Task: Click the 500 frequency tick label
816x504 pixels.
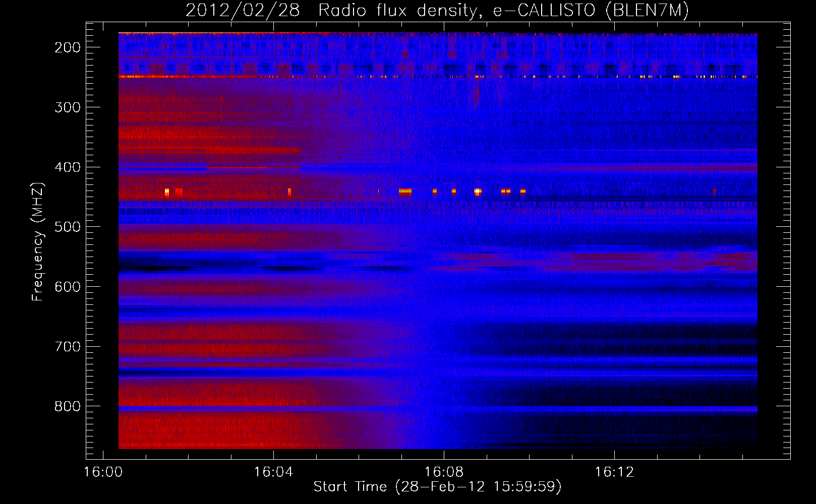Action: pyautogui.click(x=68, y=227)
